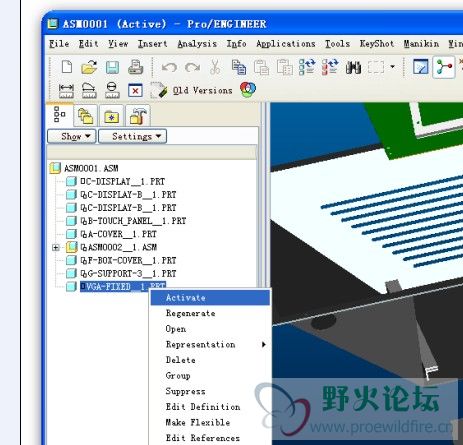Open the Insert menu
Image resolution: width=463 pixels, height=445 pixels.
153,44
